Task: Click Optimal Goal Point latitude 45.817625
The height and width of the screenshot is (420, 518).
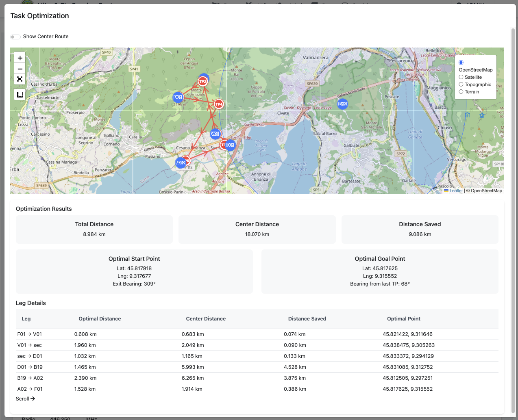Action: pyautogui.click(x=380, y=268)
